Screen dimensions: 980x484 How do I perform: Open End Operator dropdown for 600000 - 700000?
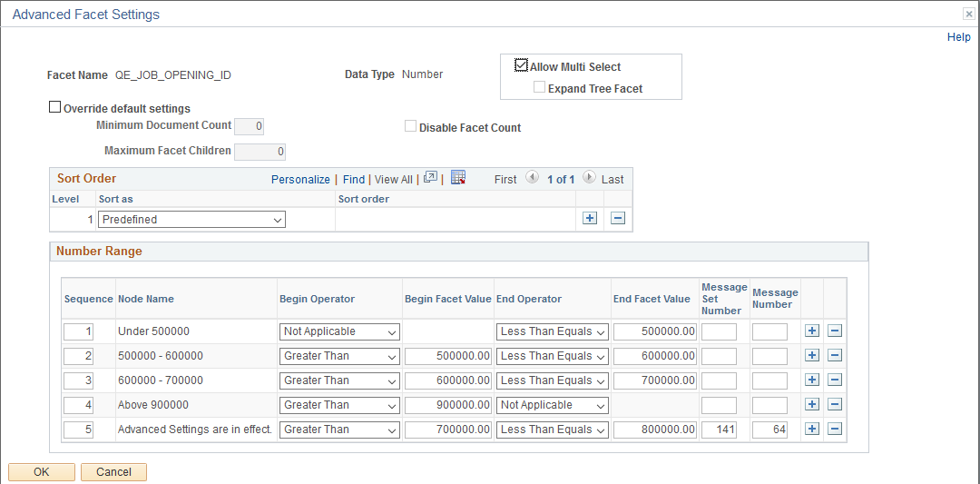click(553, 380)
